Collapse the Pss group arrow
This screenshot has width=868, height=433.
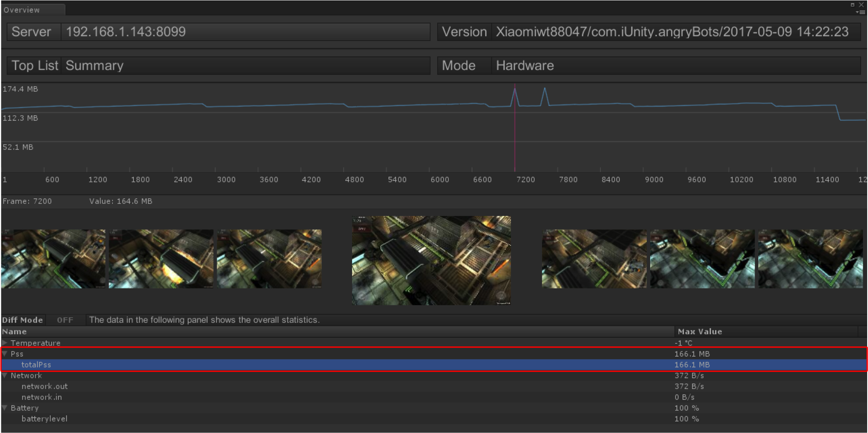[x=5, y=354]
